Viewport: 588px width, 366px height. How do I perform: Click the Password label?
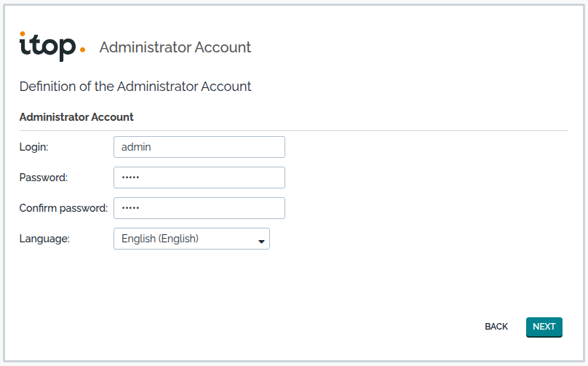[x=44, y=178]
